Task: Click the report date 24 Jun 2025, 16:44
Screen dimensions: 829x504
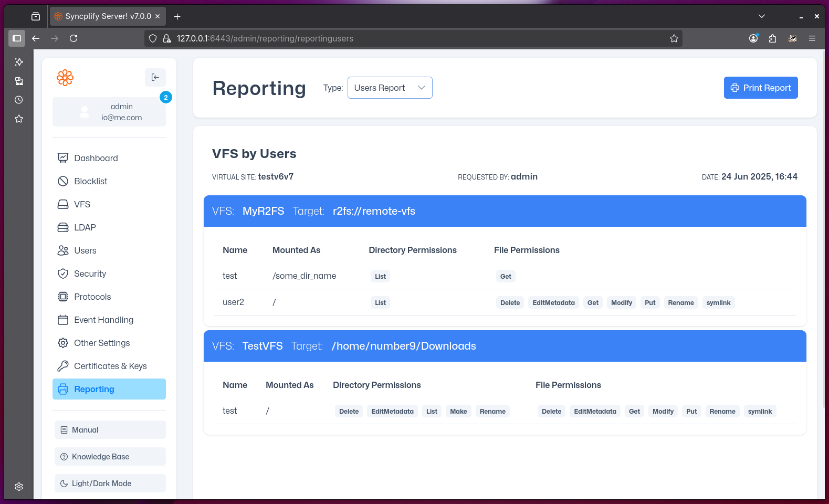Action: click(x=759, y=176)
